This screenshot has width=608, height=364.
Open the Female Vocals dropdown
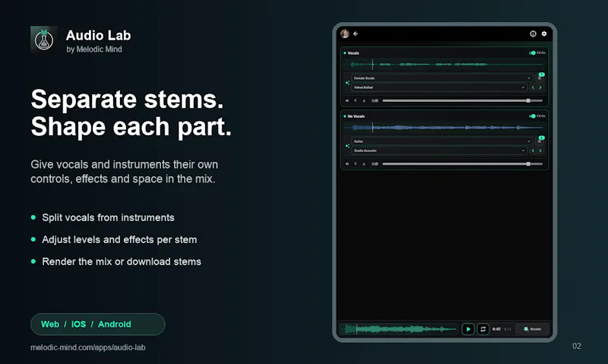point(442,78)
